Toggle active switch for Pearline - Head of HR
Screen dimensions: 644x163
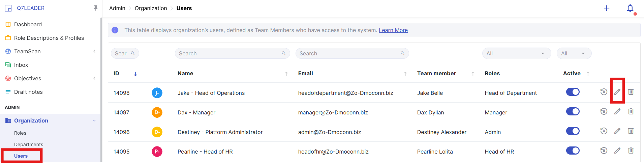pyautogui.click(x=573, y=151)
